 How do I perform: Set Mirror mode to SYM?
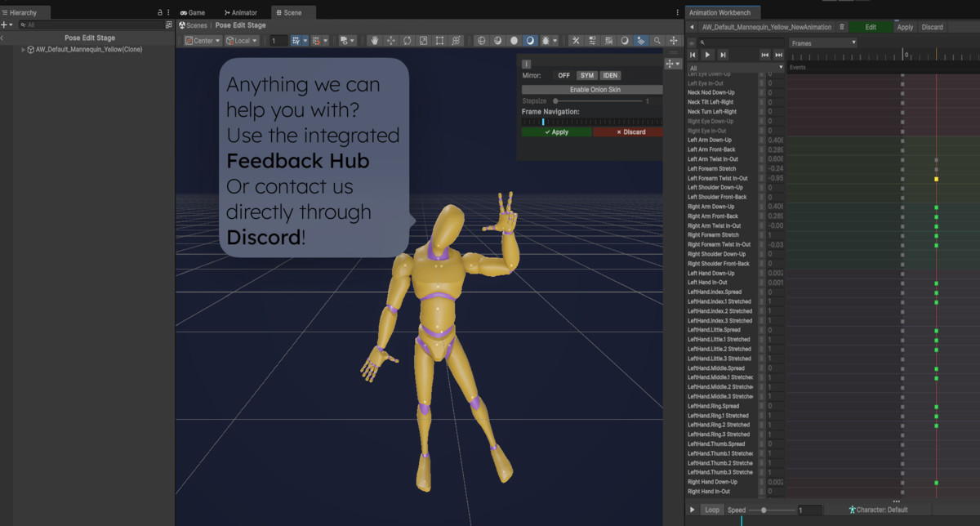587,75
